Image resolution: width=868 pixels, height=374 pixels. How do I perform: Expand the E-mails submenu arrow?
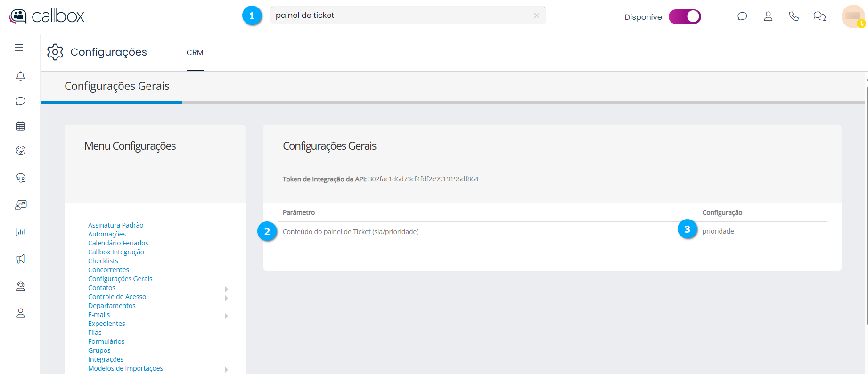[227, 316]
